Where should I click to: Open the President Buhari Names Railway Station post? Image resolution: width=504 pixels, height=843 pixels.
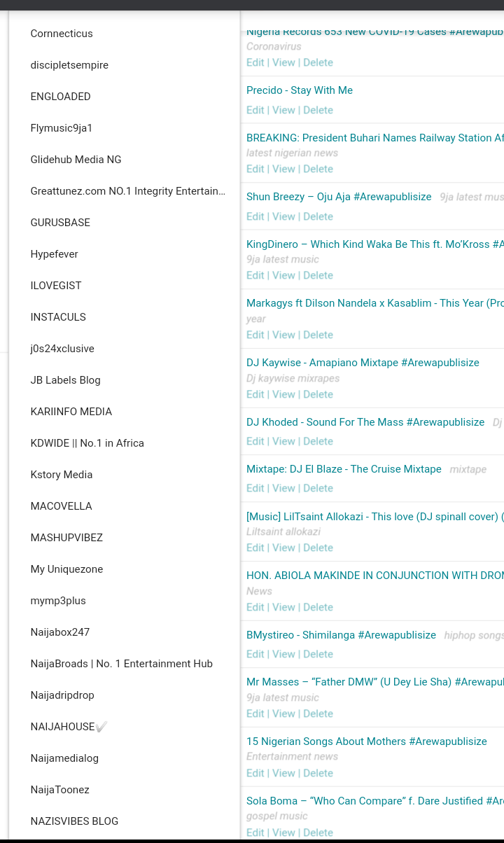point(375,138)
